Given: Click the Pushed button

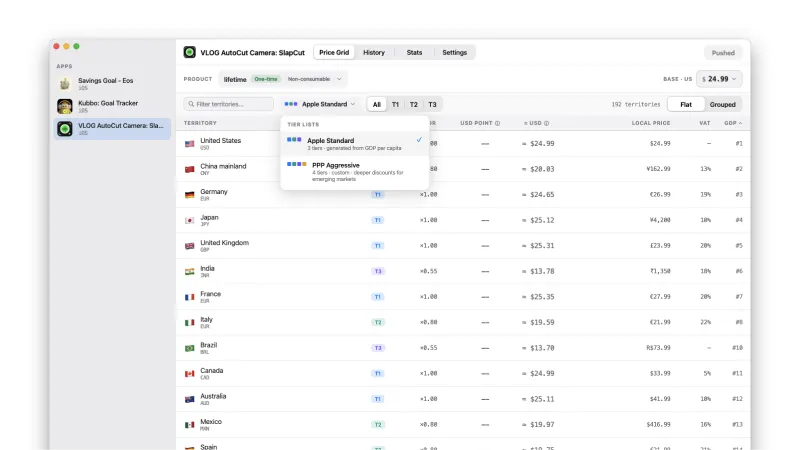Looking at the screenshot, I should tap(723, 53).
